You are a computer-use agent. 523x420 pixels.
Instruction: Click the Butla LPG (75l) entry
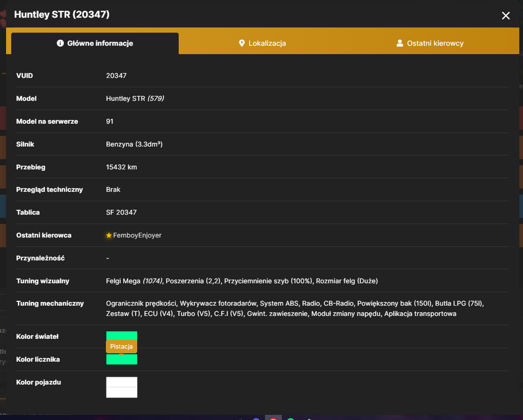tap(459, 304)
